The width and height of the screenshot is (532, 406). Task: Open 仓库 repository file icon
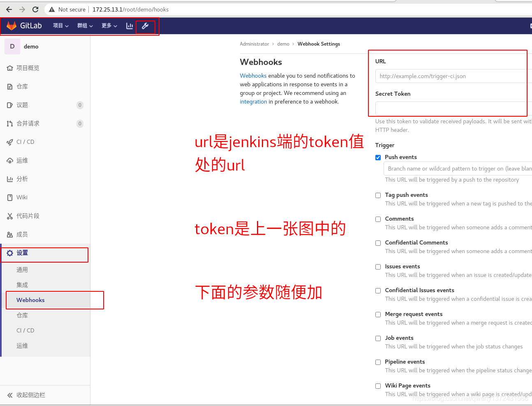tap(10, 87)
